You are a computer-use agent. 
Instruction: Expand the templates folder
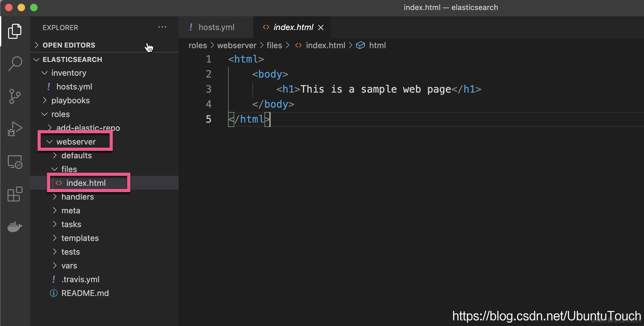tap(80, 238)
